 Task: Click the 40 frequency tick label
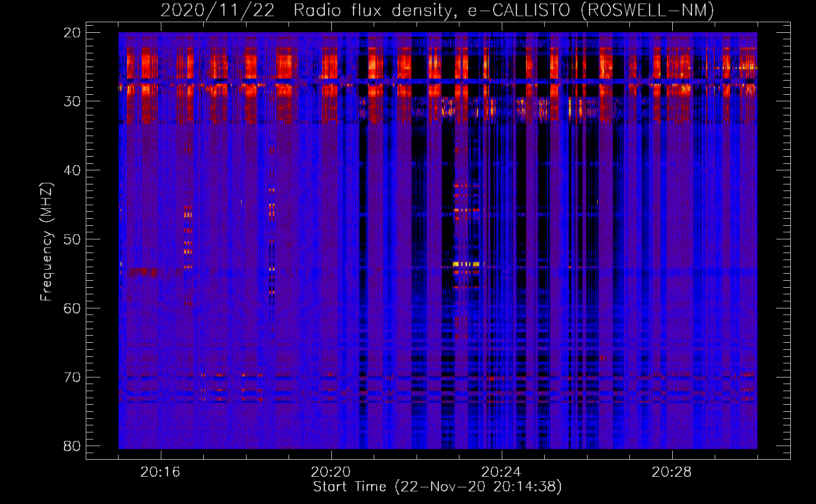73,170
